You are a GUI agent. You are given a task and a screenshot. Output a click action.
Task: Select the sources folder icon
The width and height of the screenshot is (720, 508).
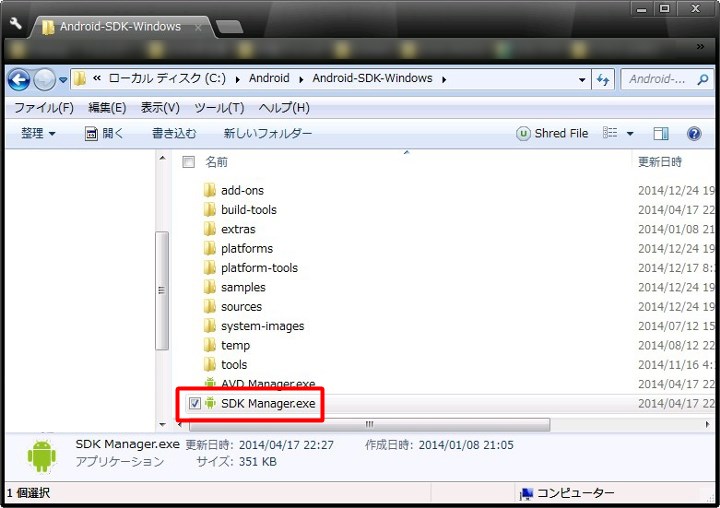click(x=209, y=306)
